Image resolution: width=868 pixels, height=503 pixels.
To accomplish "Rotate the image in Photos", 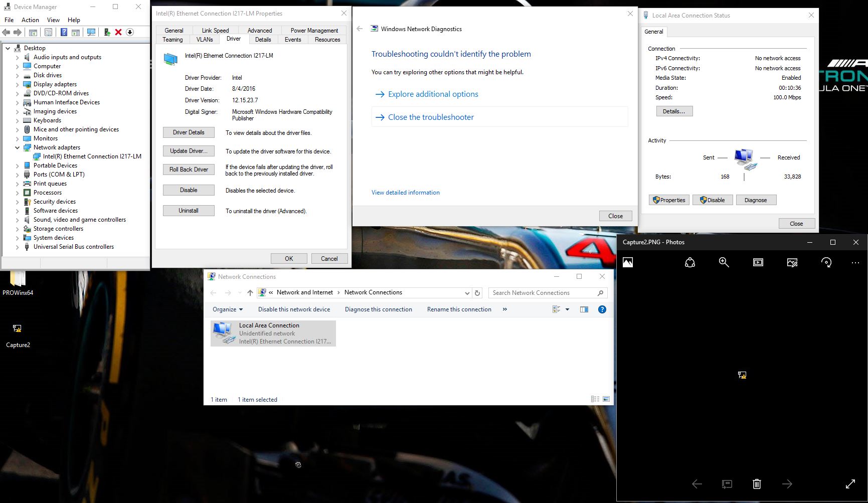I will coord(826,262).
